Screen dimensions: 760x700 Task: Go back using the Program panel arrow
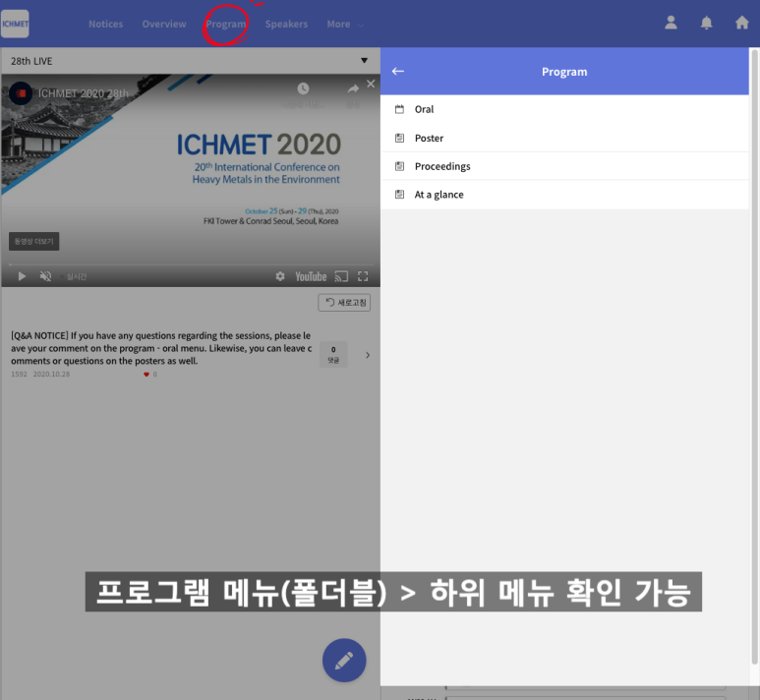398,71
